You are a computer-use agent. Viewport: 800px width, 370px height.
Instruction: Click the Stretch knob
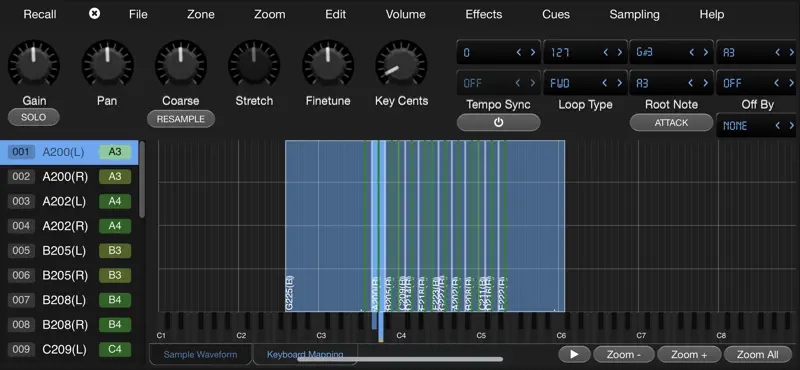click(x=254, y=66)
